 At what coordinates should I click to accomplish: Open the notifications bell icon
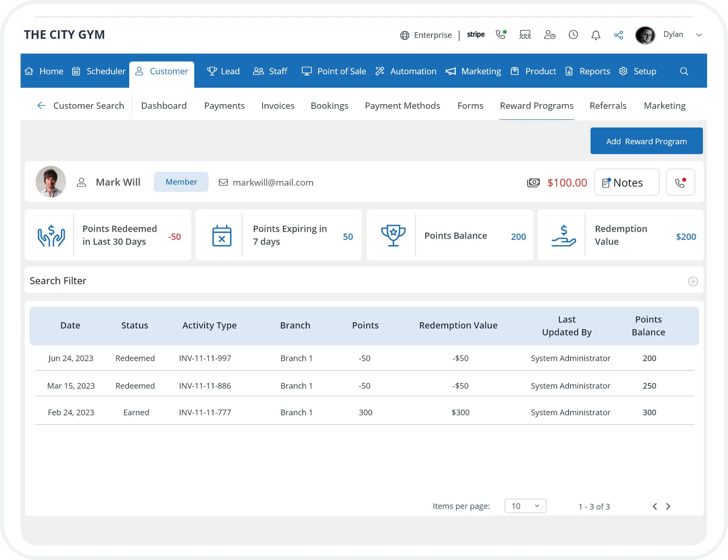click(x=596, y=35)
